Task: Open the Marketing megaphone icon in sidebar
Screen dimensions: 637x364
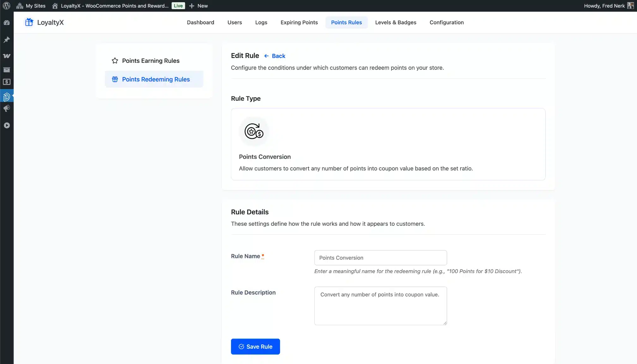Action: (x=7, y=109)
